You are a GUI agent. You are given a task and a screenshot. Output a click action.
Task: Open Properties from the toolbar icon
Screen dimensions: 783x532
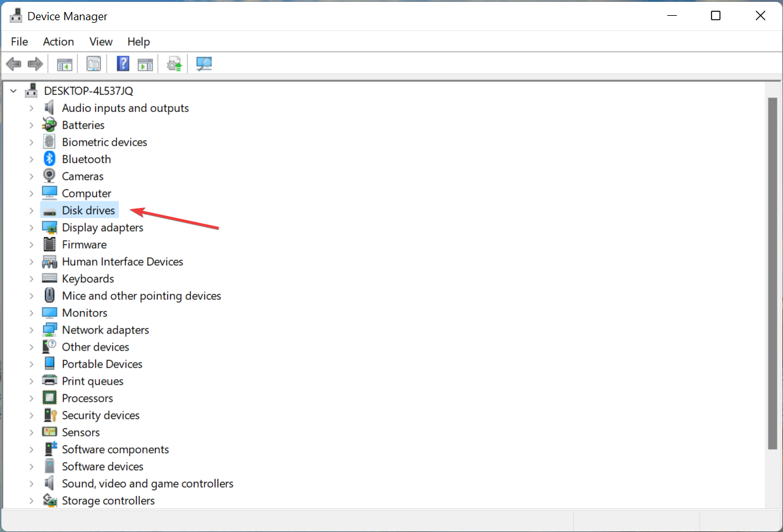[x=94, y=64]
